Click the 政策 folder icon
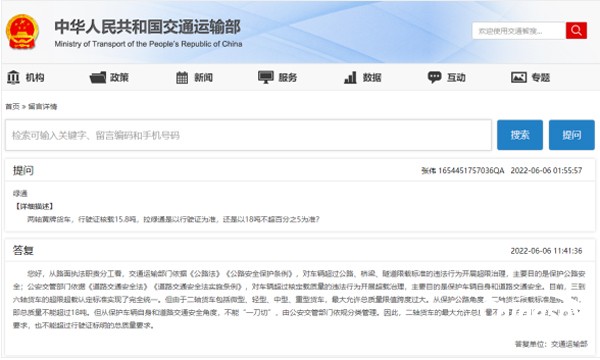The height and width of the screenshot is (360, 600). 98,78
